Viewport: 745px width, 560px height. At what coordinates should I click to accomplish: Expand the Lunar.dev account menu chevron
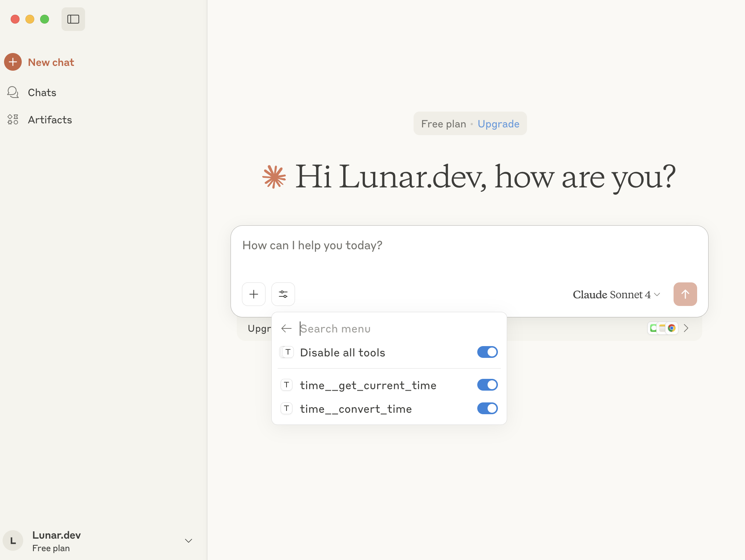pos(189,540)
